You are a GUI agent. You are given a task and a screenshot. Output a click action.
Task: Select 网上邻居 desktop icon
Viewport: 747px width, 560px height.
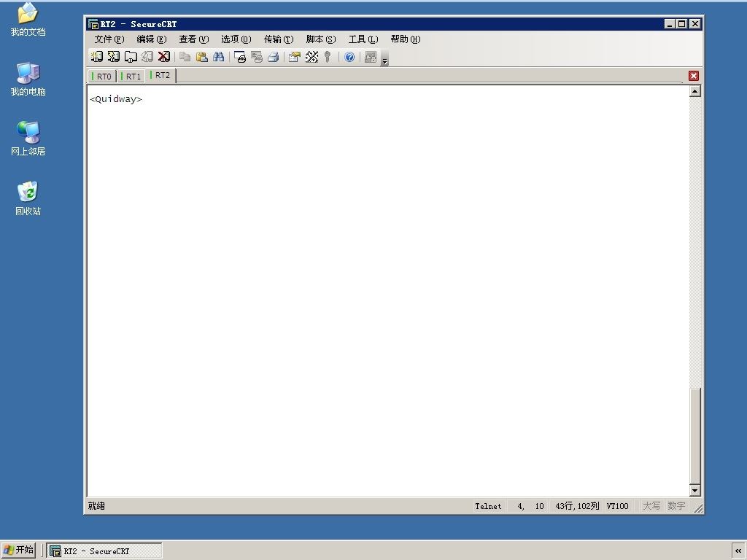[x=28, y=139]
